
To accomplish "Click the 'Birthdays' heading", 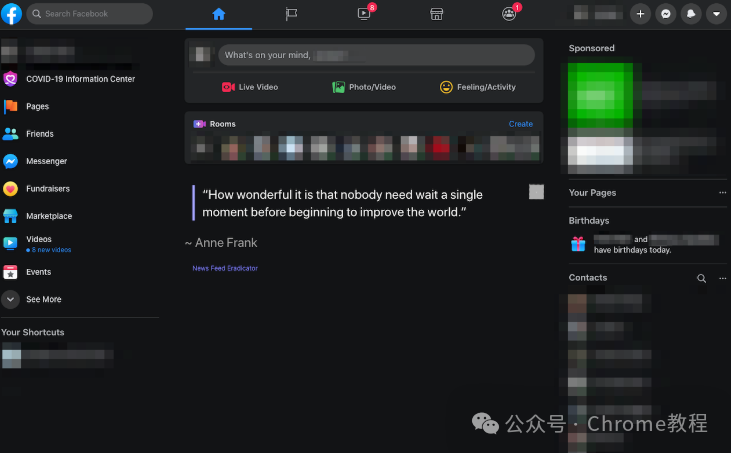I will 589,220.
